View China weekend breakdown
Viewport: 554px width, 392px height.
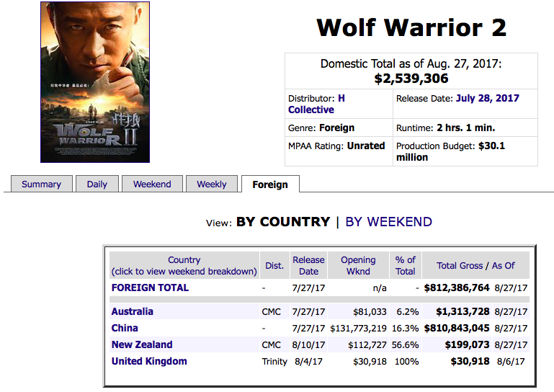tap(125, 329)
